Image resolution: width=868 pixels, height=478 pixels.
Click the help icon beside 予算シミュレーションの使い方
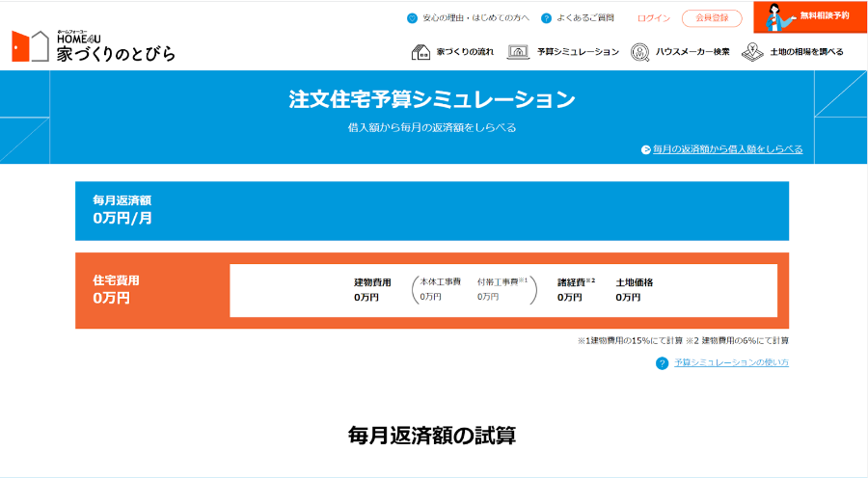point(662,363)
